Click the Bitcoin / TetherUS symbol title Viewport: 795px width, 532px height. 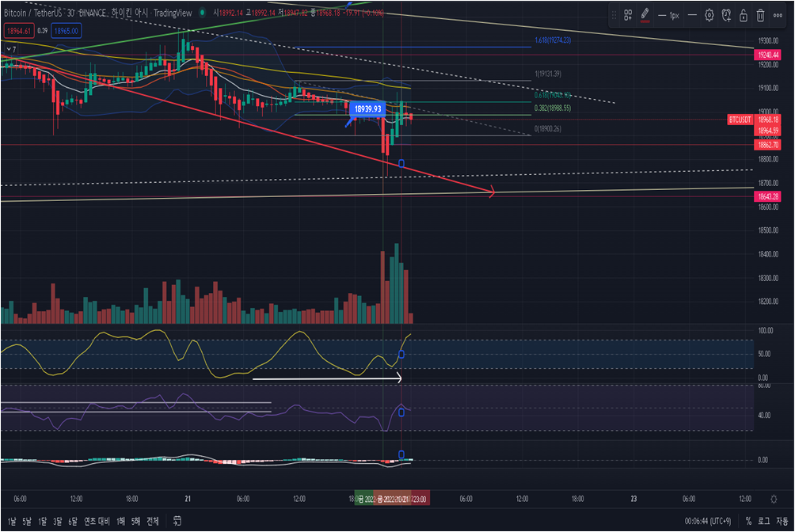tap(33, 13)
